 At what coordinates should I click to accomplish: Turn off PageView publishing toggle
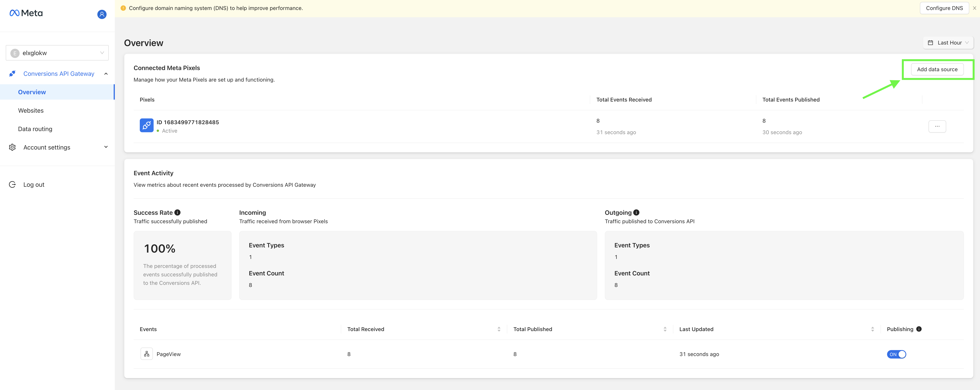(x=896, y=354)
